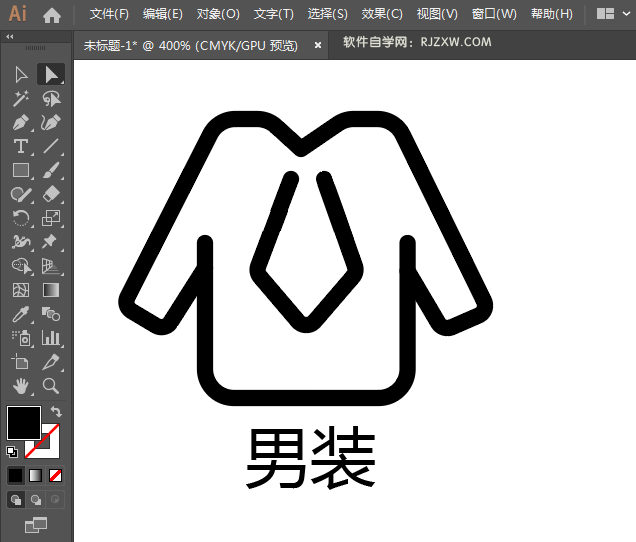
Task: Select the Scale tool
Action: pos(51,218)
